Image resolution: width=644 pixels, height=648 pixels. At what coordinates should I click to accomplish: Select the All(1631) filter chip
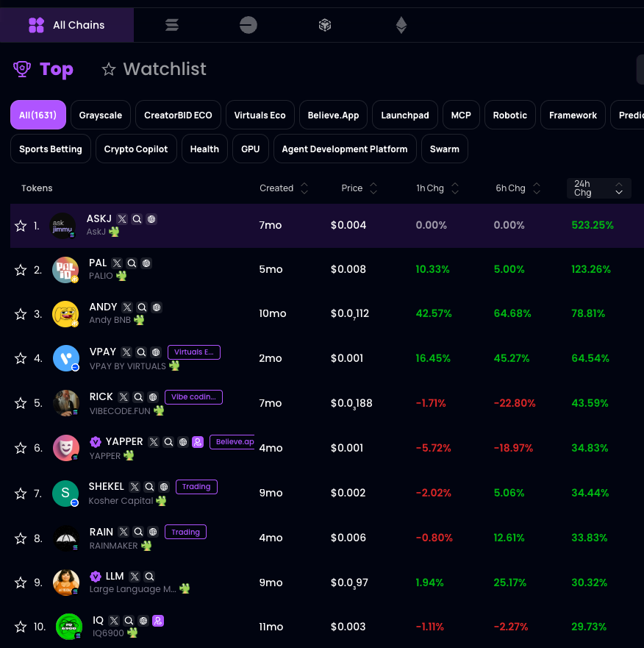[38, 115]
